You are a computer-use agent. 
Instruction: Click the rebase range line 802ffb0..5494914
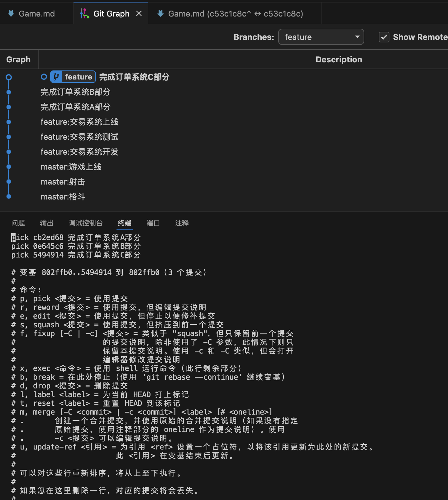pos(109,272)
